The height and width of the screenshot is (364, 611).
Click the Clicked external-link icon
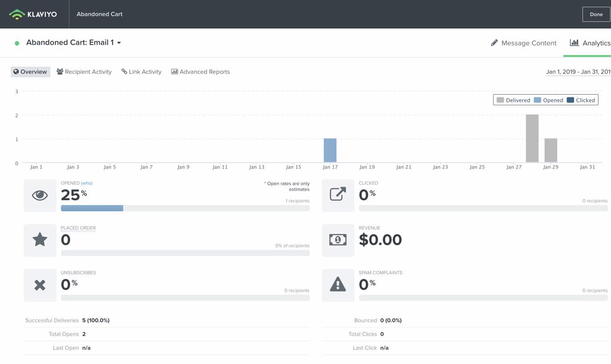click(x=338, y=195)
